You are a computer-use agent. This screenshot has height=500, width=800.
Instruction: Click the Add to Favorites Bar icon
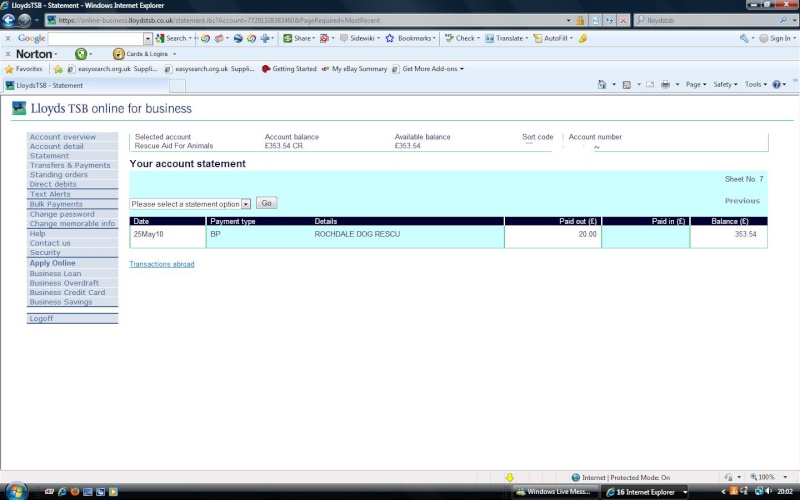click(x=58, y=69)
